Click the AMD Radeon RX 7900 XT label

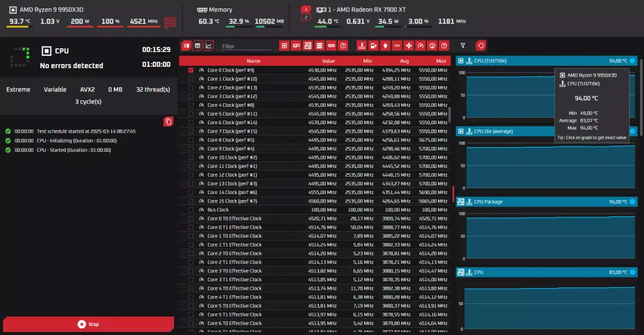click(x=366, y=10)
